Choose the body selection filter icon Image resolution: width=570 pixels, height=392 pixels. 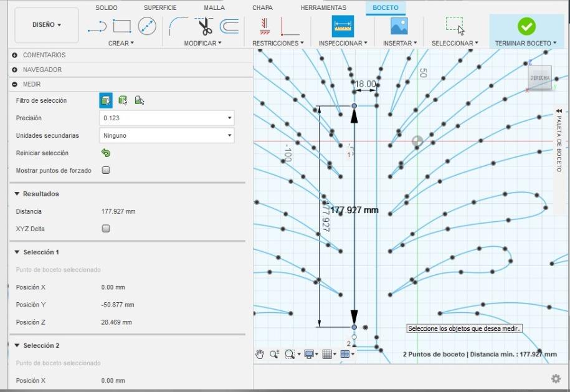pyautogui.click(x=106, y=100)
